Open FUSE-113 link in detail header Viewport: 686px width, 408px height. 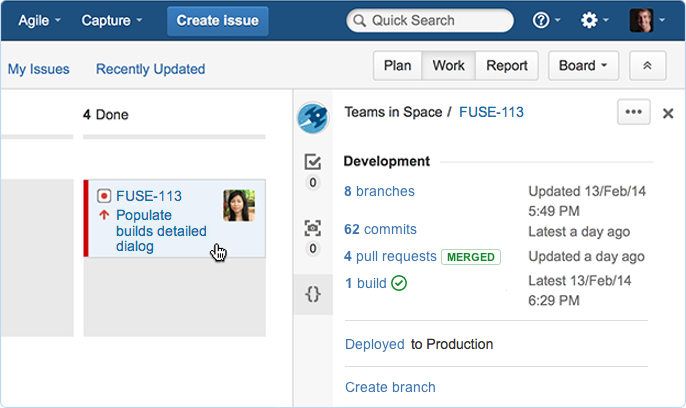point(491,112)
